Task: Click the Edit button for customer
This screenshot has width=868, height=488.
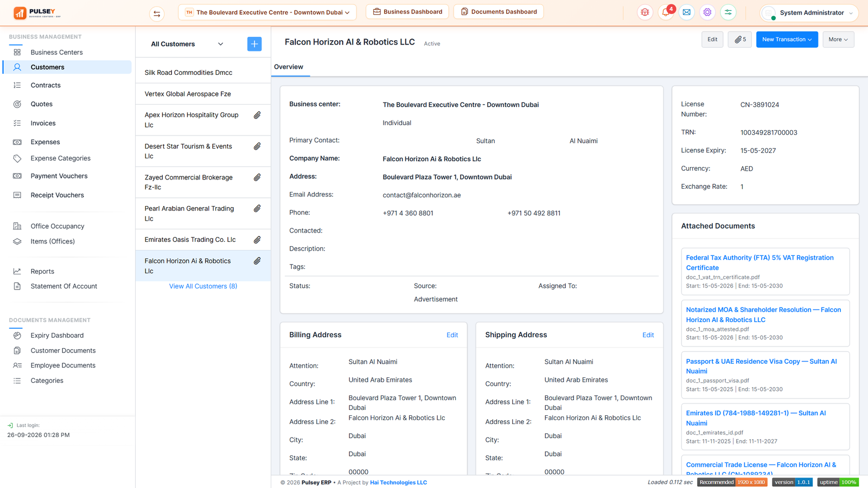Action: [712, 40]
